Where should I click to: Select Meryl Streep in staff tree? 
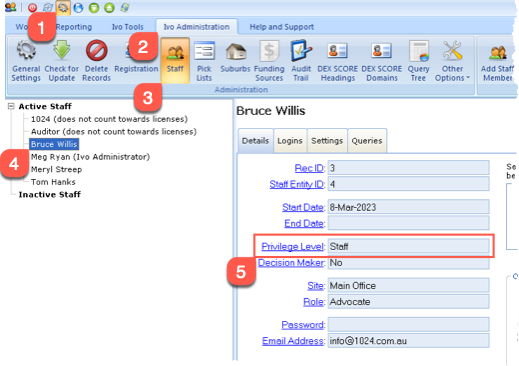point(56,169)
